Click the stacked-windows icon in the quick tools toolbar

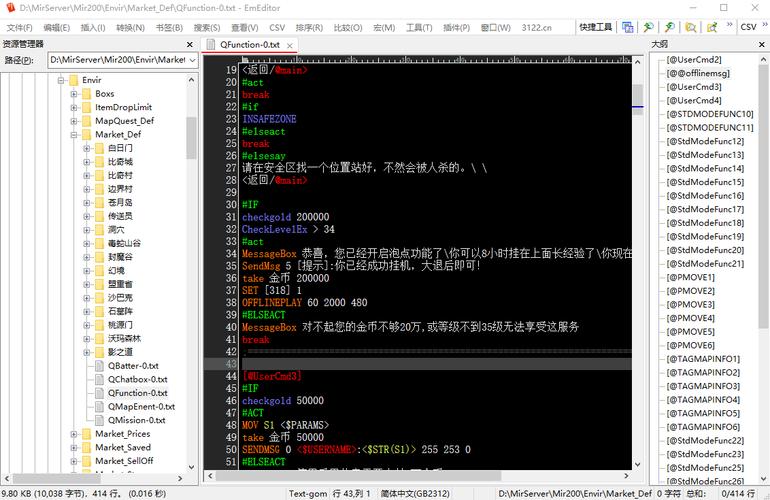(627, 28)
